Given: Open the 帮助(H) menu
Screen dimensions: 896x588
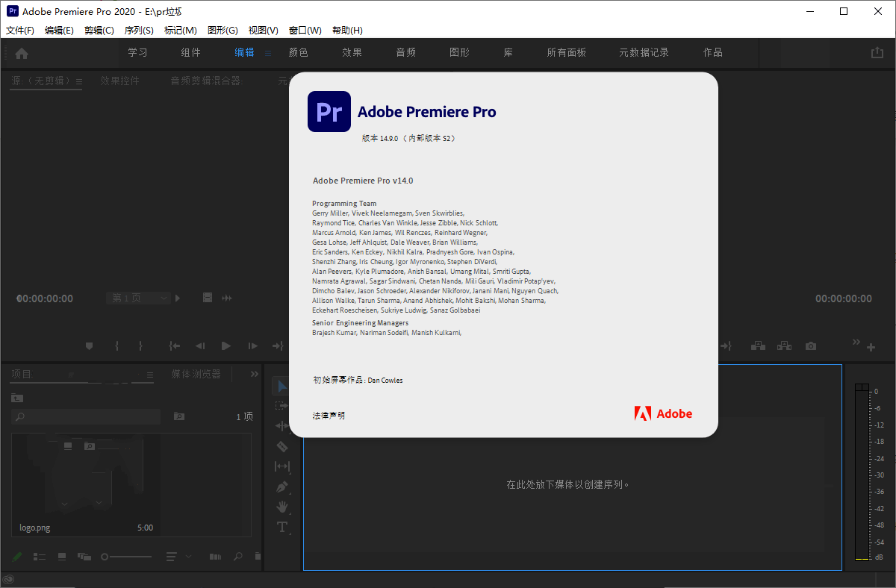Looking at the screenshot, I should tap(347, 31).
